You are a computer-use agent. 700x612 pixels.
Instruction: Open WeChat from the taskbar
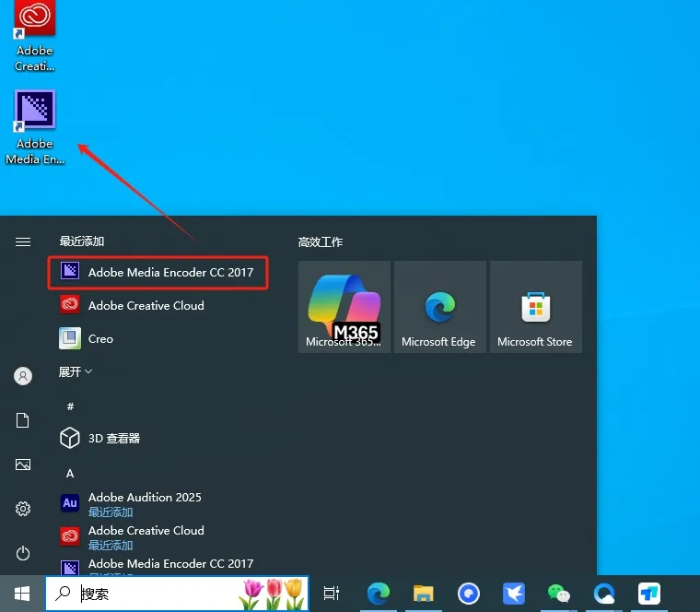coord(558,594)
